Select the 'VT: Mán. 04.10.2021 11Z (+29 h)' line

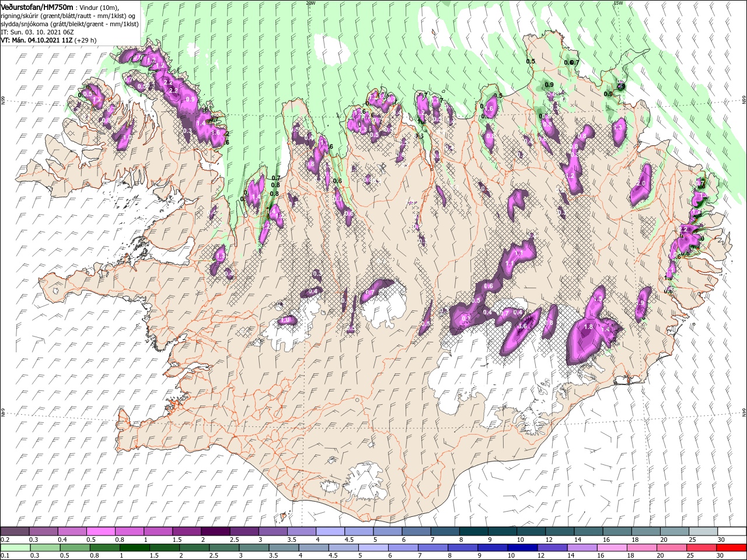click(x=48, y=40)
